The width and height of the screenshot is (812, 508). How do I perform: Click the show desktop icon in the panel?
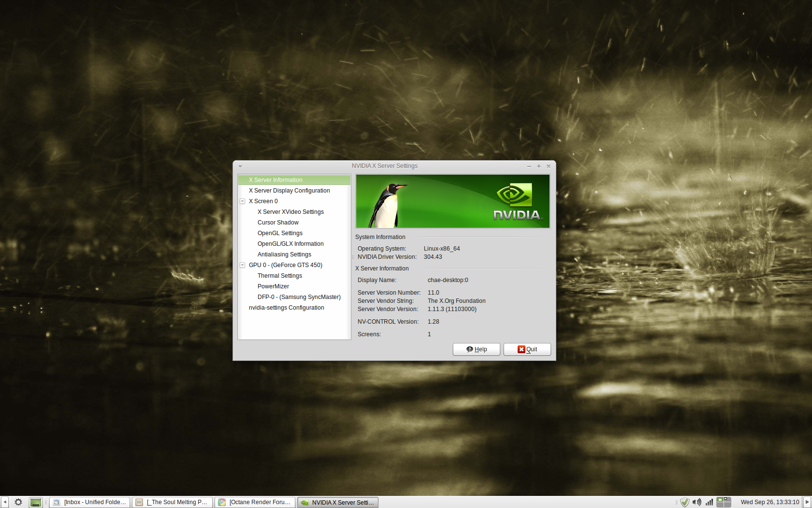[x=36, y=502]
